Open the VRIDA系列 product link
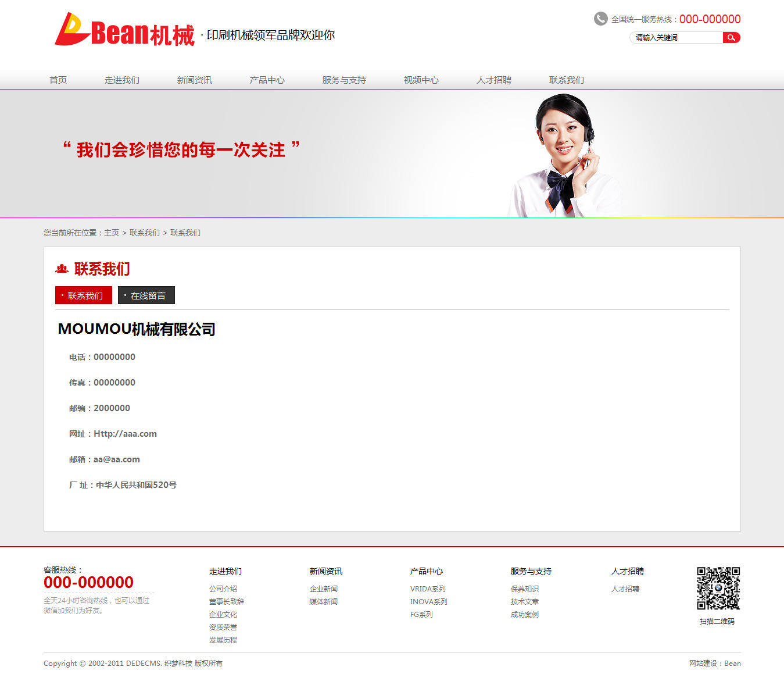The height and width of the screenshot is (674, 784). tap(428, 589)
